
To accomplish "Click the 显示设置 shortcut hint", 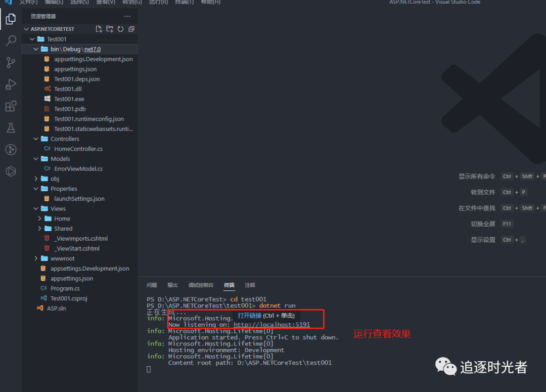I will point(483,240).
